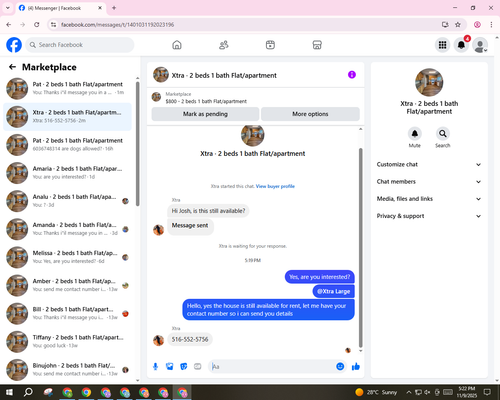Click the "Yes, are you interested?" sent message
Image resolution: width=500 pixels, height=400 pixels.
pyautogui.click(x=320, y=277)
